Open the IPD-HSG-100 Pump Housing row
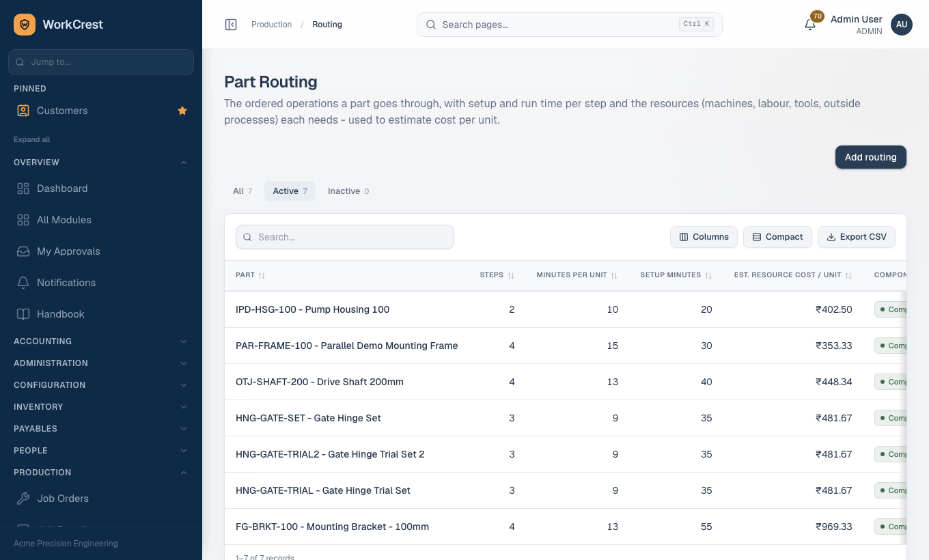The width and height of the screenshot is (929, 560). (566, 309)
